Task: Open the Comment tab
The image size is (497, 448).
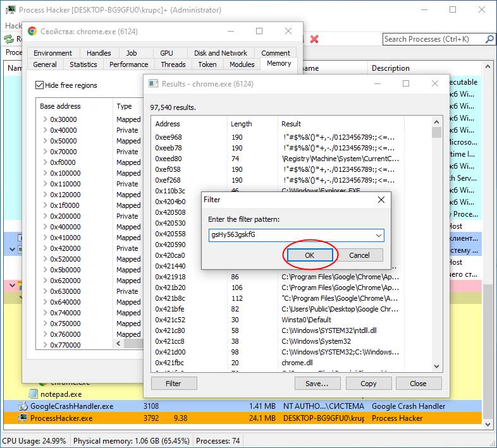Action: pos(276,53)
